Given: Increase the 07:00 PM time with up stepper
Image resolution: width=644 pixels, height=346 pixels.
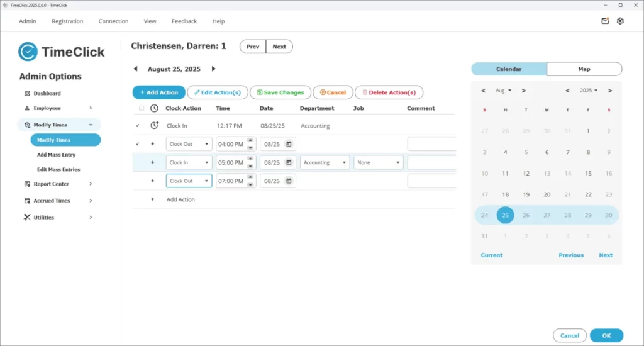Looking at the screenshot, I should [x=250, y=177].
